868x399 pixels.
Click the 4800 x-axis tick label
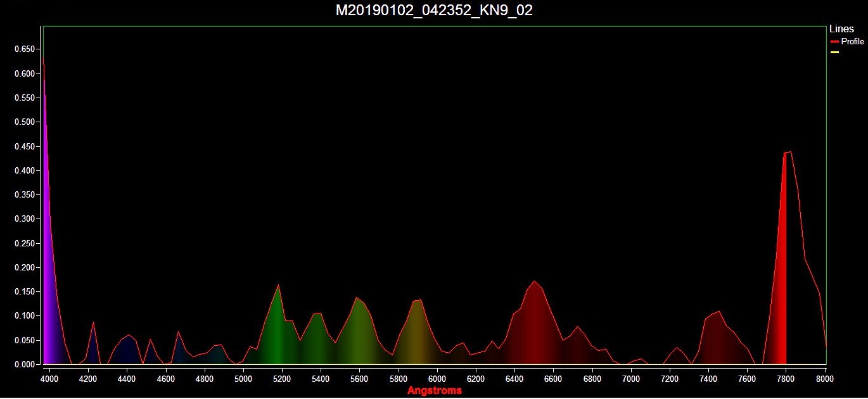[x=205, y=379]
